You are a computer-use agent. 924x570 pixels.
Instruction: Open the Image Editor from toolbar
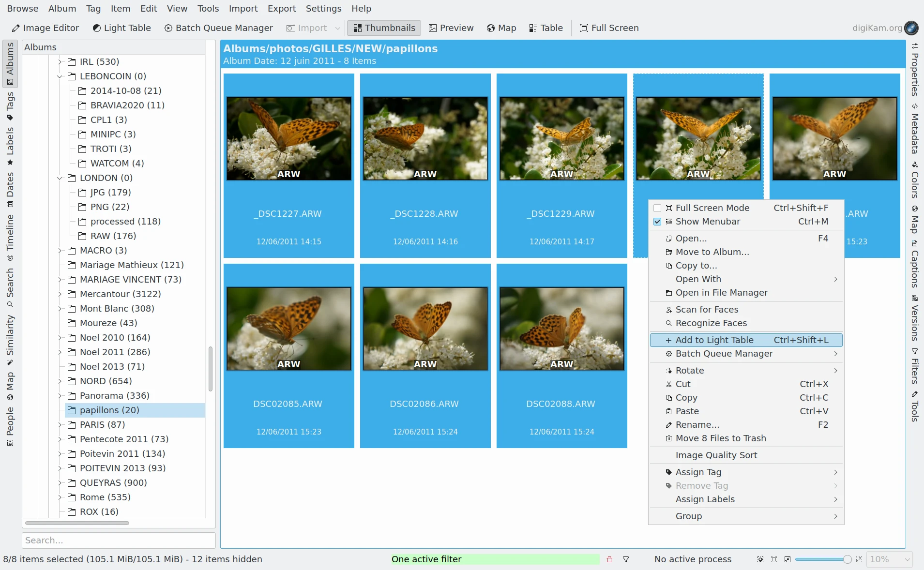pos(45,28)
